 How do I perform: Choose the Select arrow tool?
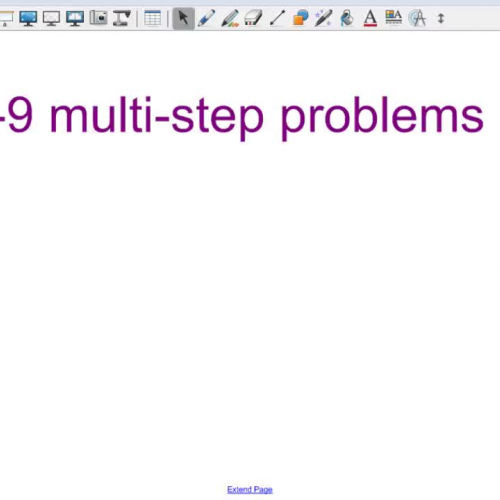point(184,18)
